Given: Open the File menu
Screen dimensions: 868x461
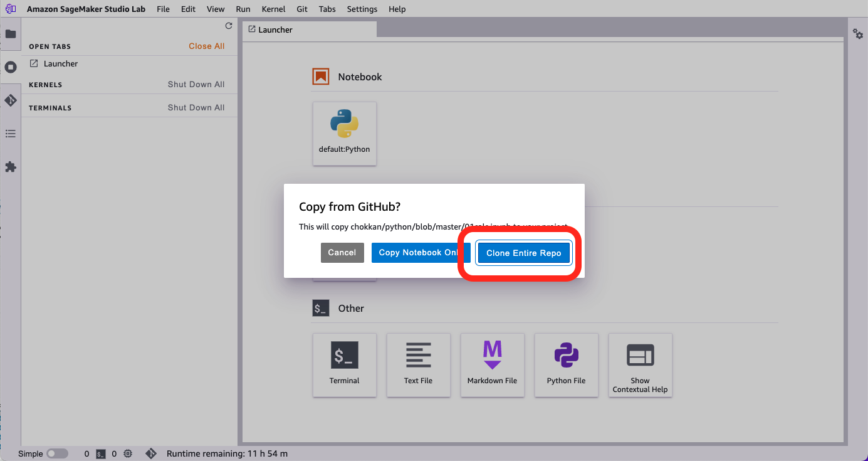Looking at the screenshot, I should (163, 9).
